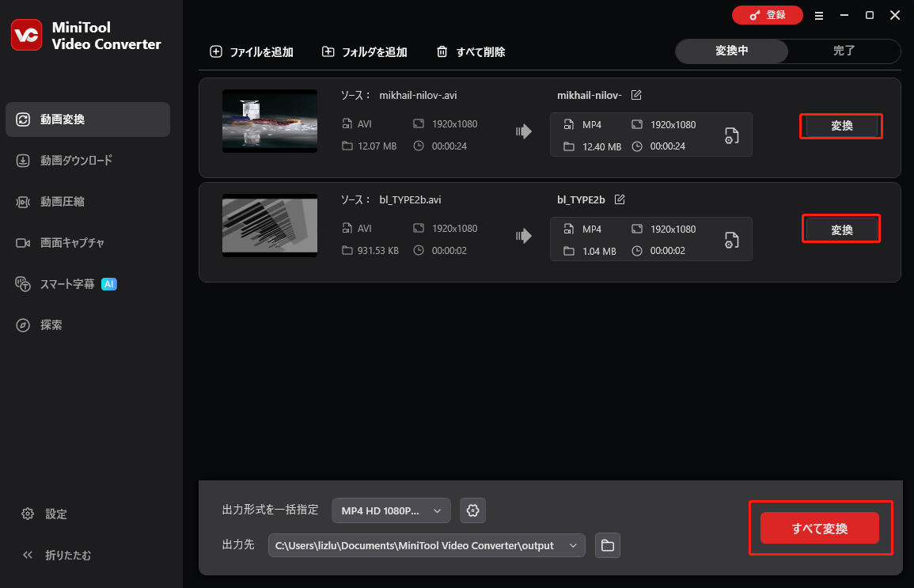Screen dimensions: 914x588
Task: Click the すべて削除 trash icon
Action: pos(442,51)
